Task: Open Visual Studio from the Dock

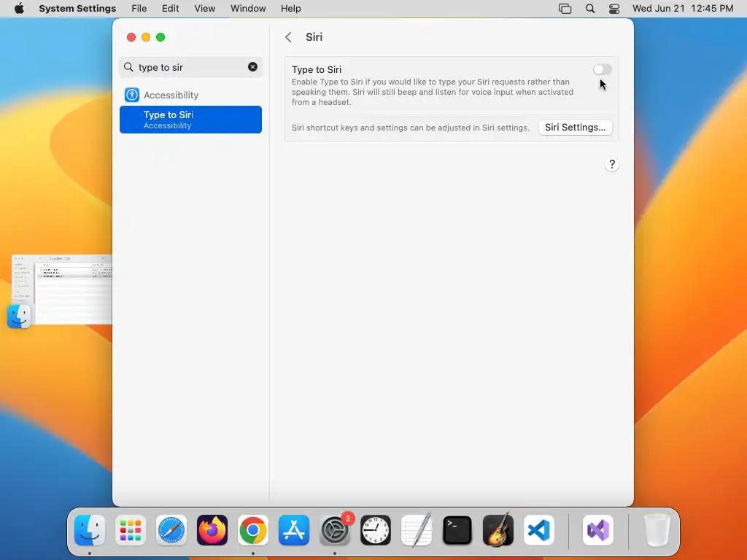Action: pyautogui.click(x=598, y=530)
